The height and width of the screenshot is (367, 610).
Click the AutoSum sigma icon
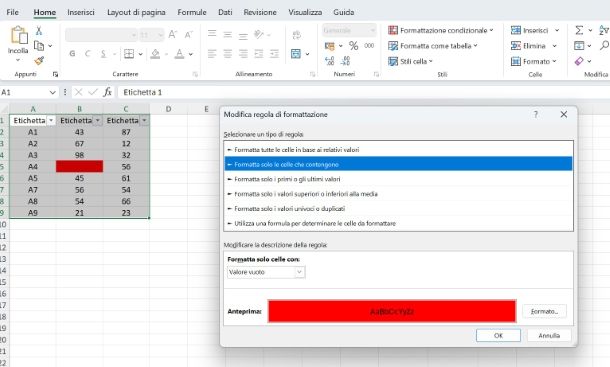point(579,30)
